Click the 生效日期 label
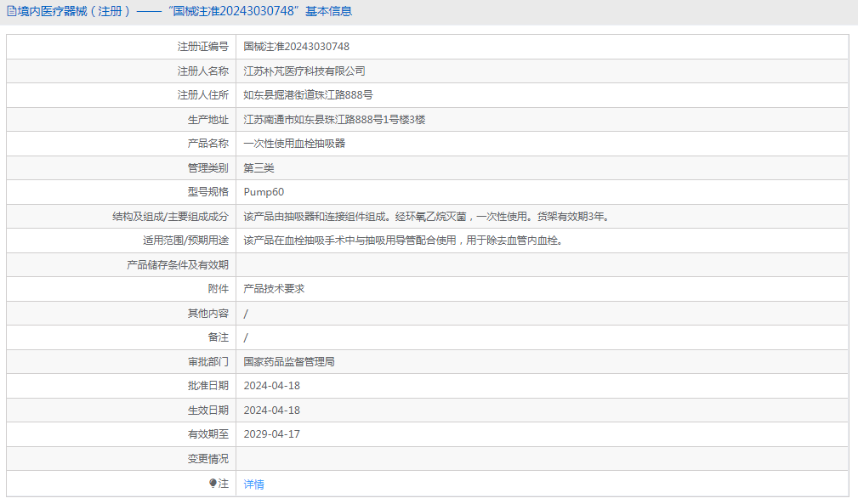 point(208,410)
